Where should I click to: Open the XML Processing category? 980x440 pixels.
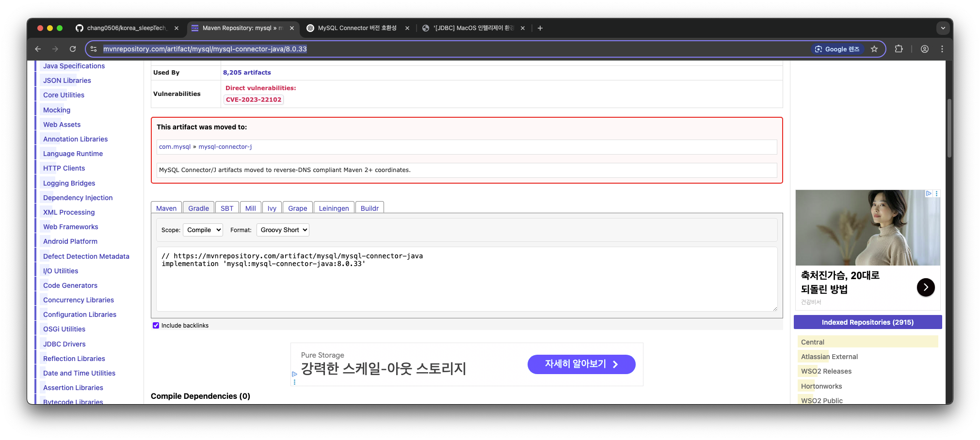point(69,212)
